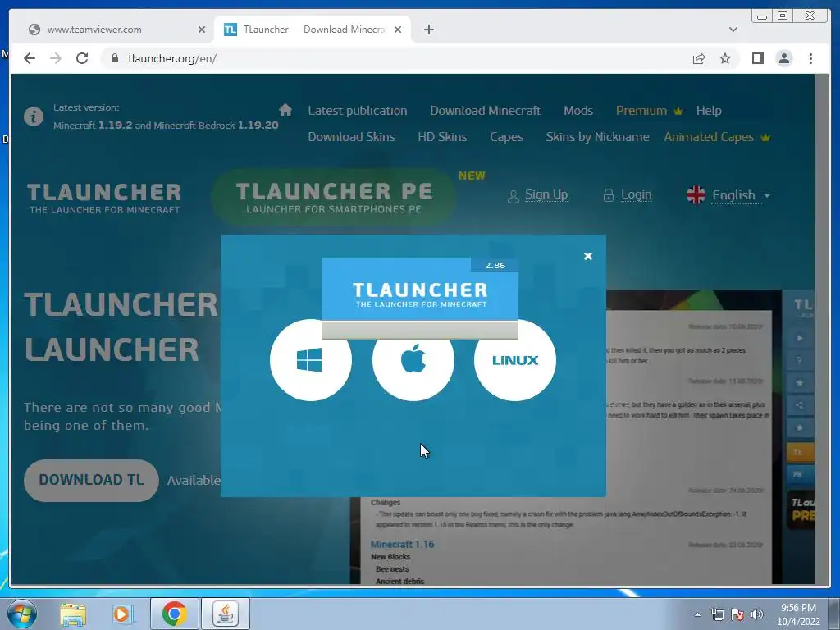Screen dimensions: 840x630
Task: Click the DOWNLOAD TL button
Action: (91, 480)
